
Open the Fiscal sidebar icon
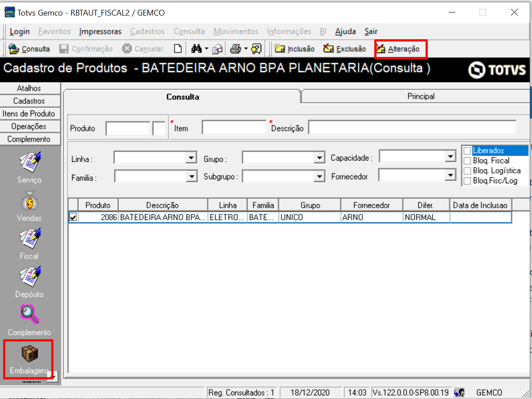[x=30, y=239]
